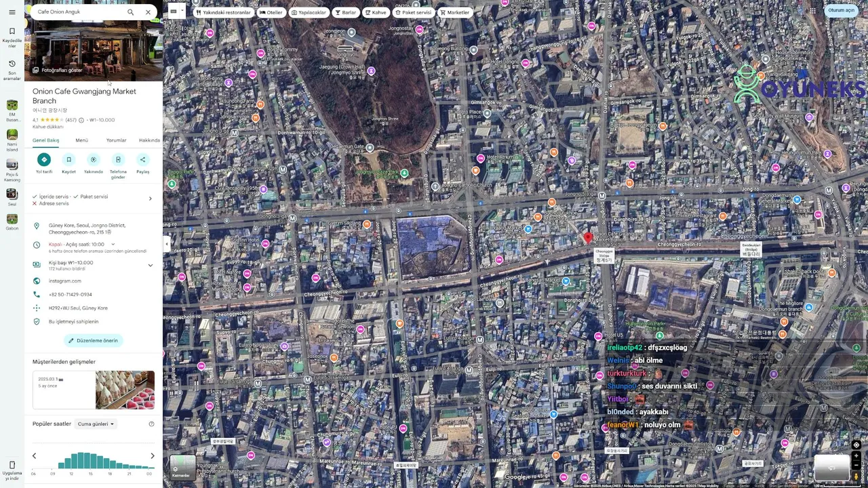Viewport: 868px width, 488px height.
Task: Switch to the Yorumlar tab
Action: [117, 140]
